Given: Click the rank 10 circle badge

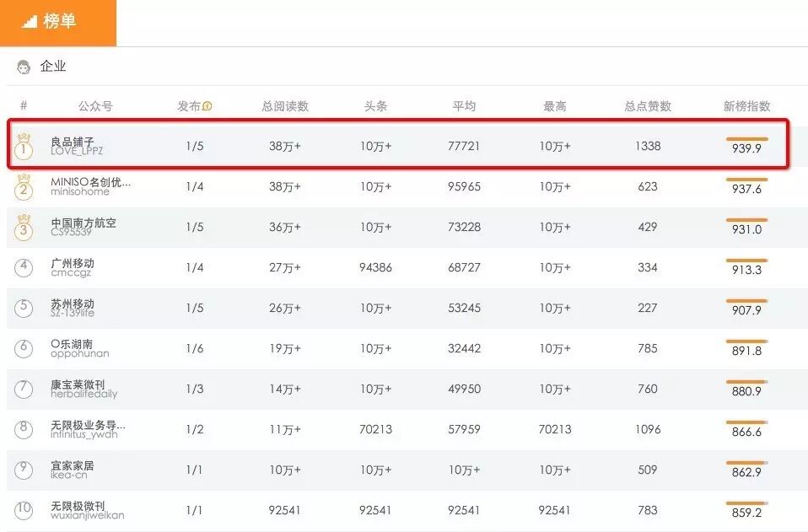Looking at the screenshot, I should tap(24, 510).
